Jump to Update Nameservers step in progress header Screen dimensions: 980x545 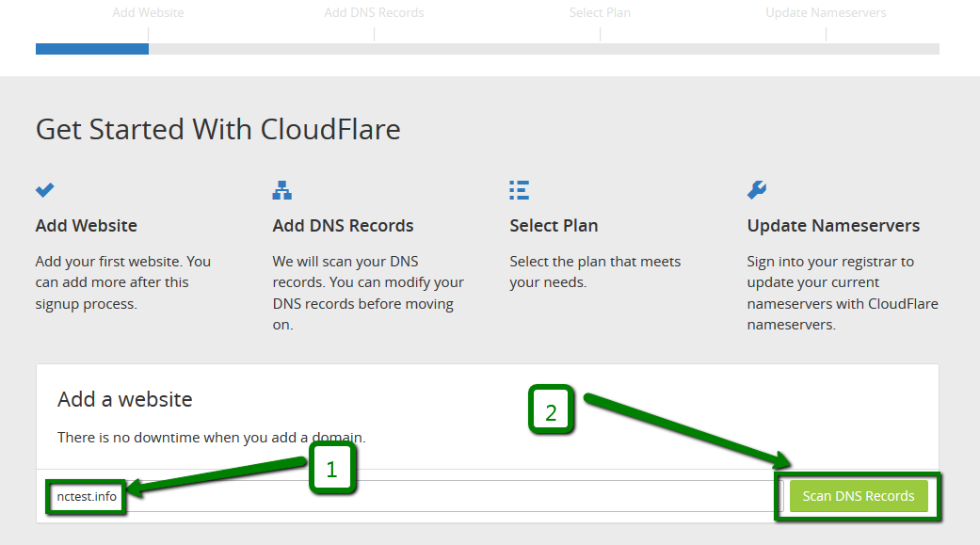(826, 13)
